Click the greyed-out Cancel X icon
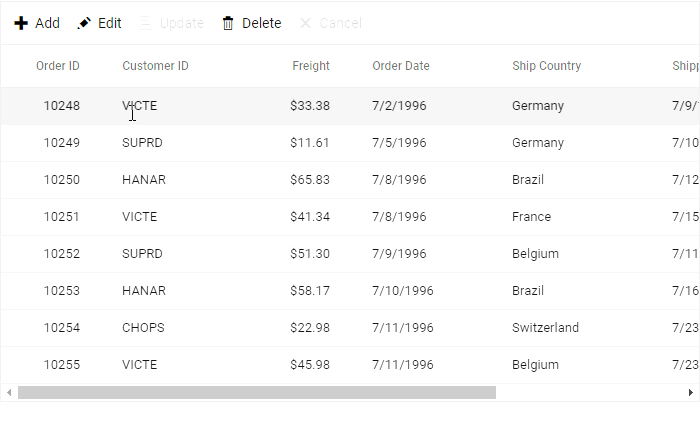This screenshot has width=700, height=432. (x=306, y=23)
